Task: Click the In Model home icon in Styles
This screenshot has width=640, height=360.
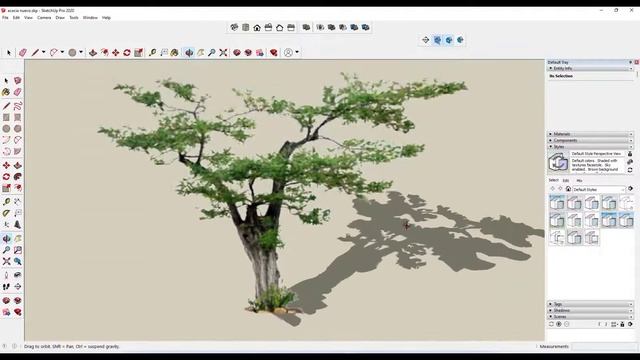Action: [x=568, y=189]
